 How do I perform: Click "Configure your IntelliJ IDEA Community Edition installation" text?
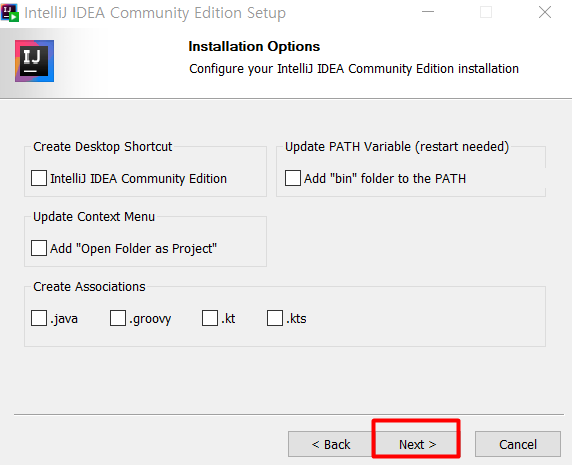coord(354,69)
